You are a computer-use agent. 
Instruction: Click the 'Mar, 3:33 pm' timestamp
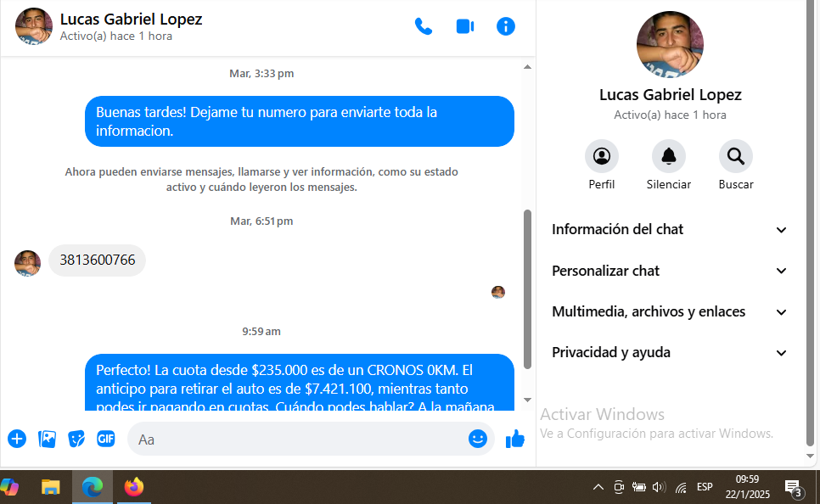[261, 74]
